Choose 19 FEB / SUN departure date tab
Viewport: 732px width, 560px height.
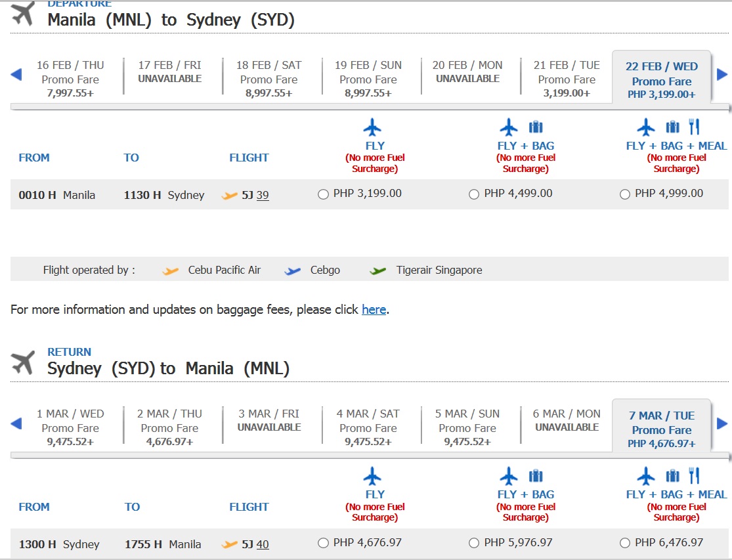368,78
